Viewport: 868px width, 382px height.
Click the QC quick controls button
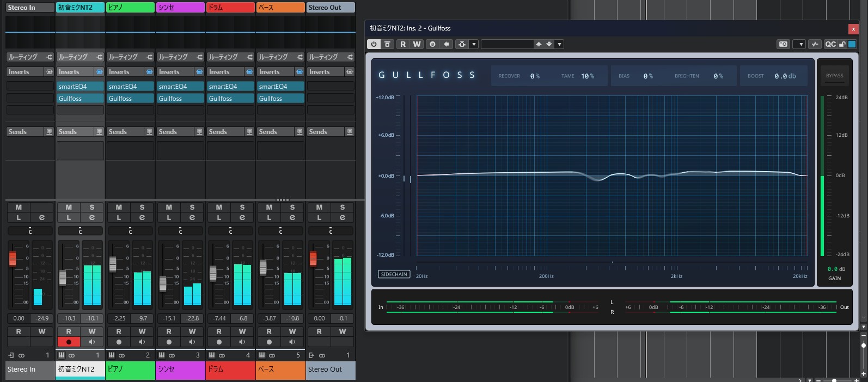pos(830,44)
